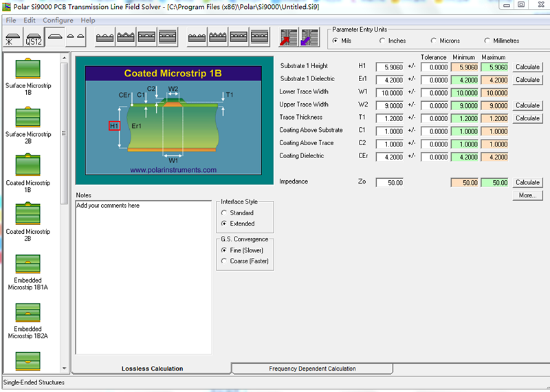This screenshot has width=550, height=392.
Task: Choose the Embedded Microstrip 1B2A structure
Action: [28, 321]
